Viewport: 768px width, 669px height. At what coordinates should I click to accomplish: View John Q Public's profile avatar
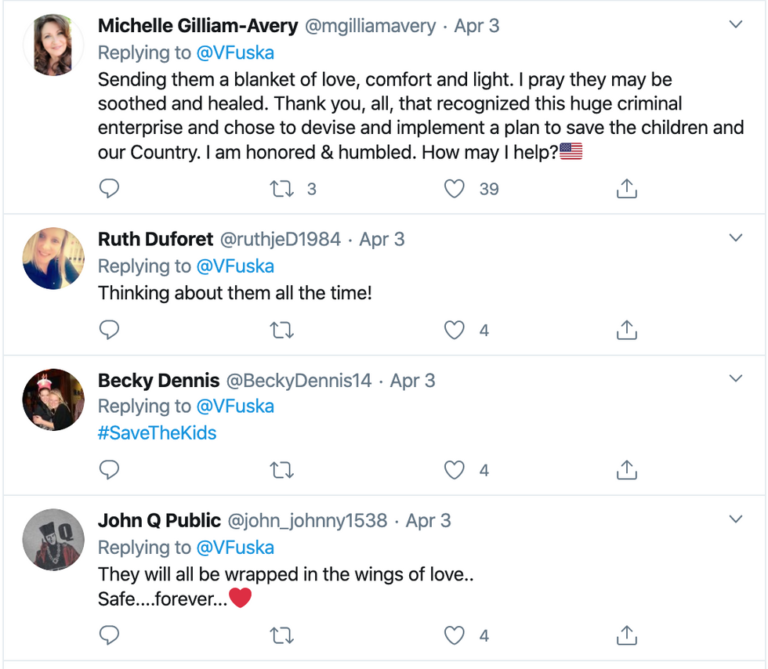click(x=53, y=539)
